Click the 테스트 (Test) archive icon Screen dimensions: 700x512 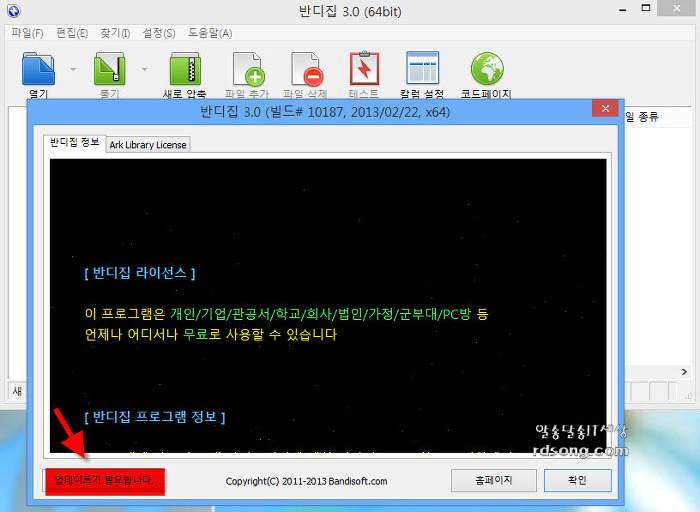(364, 69)
